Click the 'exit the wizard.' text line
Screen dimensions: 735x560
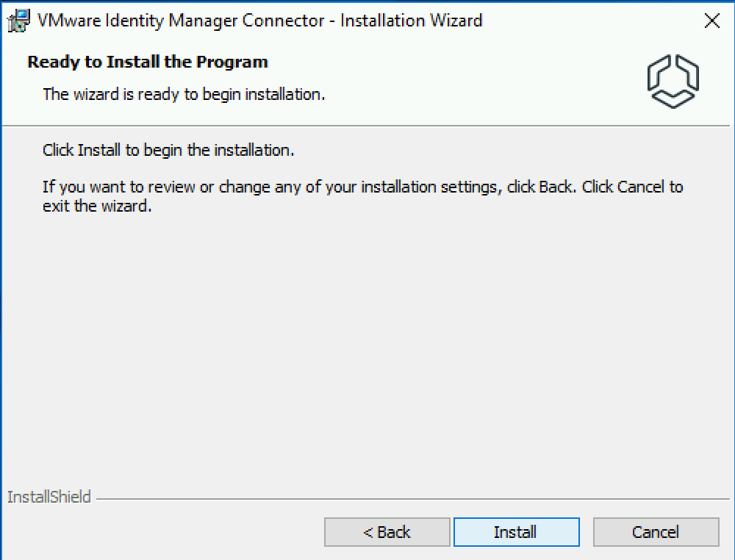coord(97,206)
